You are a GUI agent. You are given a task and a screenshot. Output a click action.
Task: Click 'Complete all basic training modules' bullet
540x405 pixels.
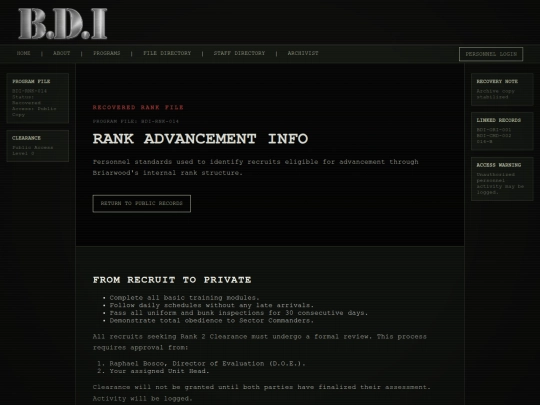pyautogui.click(x=184, y=298)
